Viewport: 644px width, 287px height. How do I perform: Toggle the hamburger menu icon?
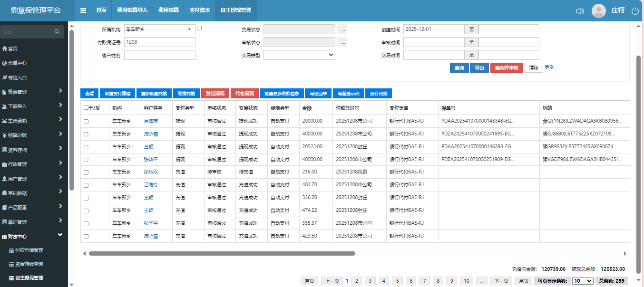pyautogui.click(x=83, y=10)
